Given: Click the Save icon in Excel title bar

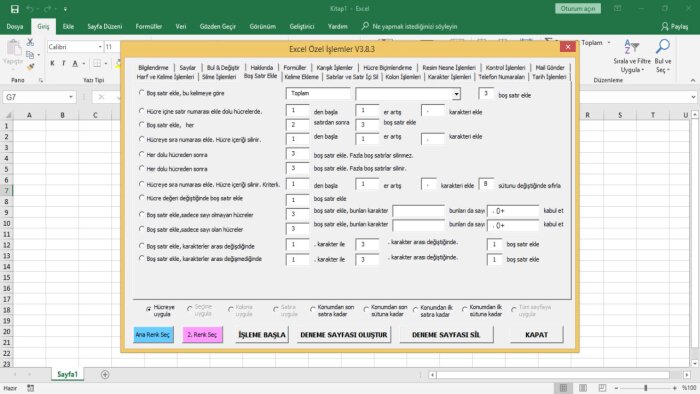Looking at the screenshot, I should tap(15, 9).
